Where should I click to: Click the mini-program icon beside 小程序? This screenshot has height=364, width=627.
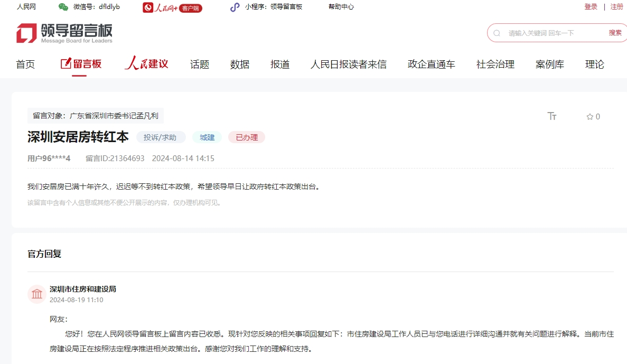(x=235, y=7)
